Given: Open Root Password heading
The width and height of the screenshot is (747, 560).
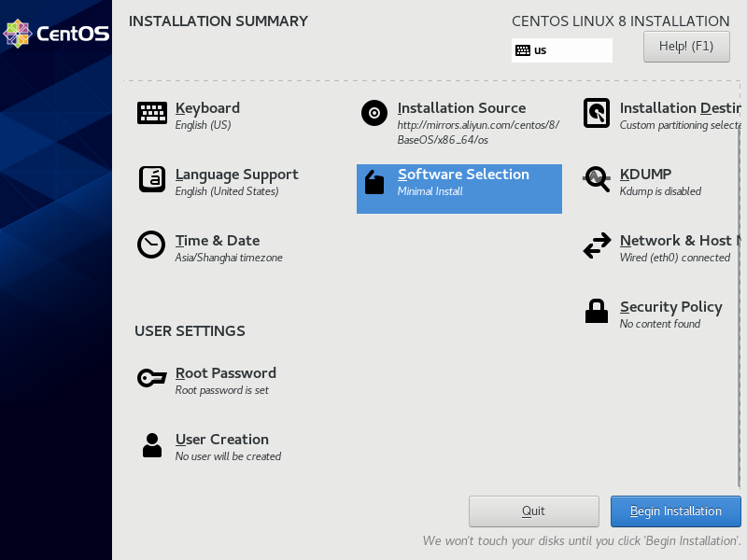Looking at the screenshot, I should click(x=225, y=372).
